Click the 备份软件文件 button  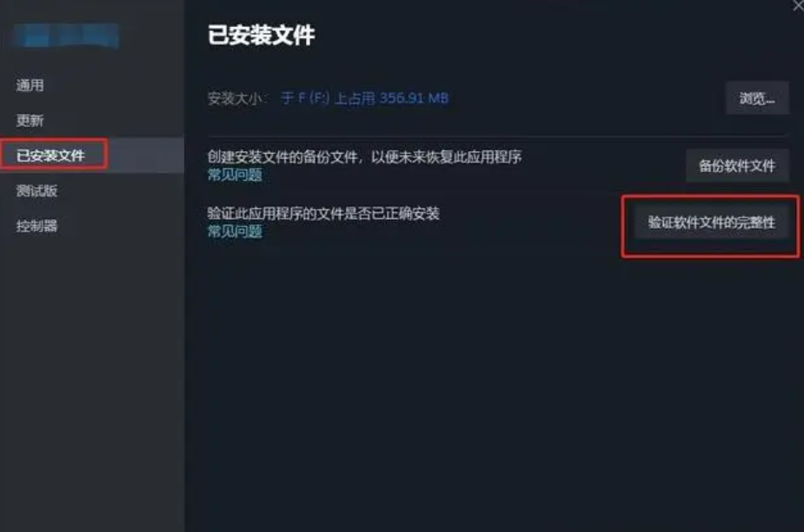[737, 165]
